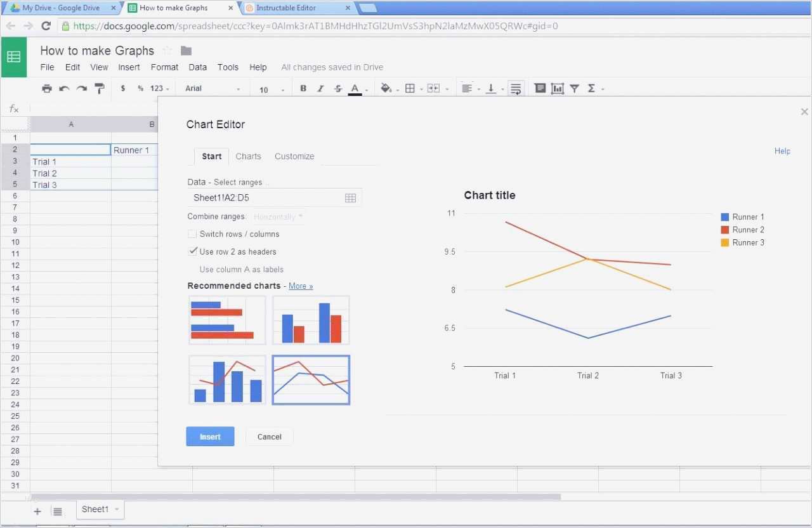Insert a comment using the comment icon
Viewport: 812px width, 528px height.
point(540,88)
